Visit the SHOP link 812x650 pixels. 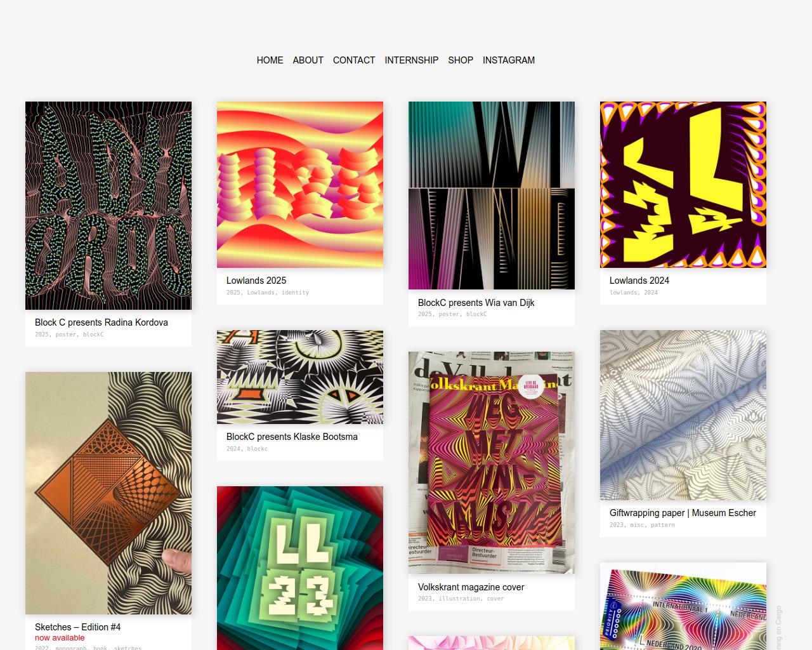[x=461, y=60]
